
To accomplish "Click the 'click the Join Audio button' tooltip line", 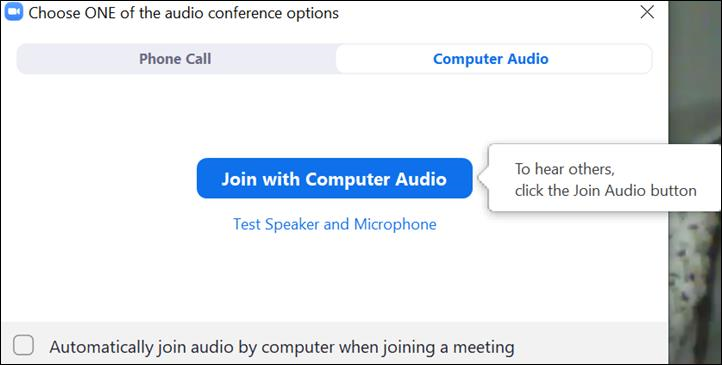I will click(x=606, y=191).
